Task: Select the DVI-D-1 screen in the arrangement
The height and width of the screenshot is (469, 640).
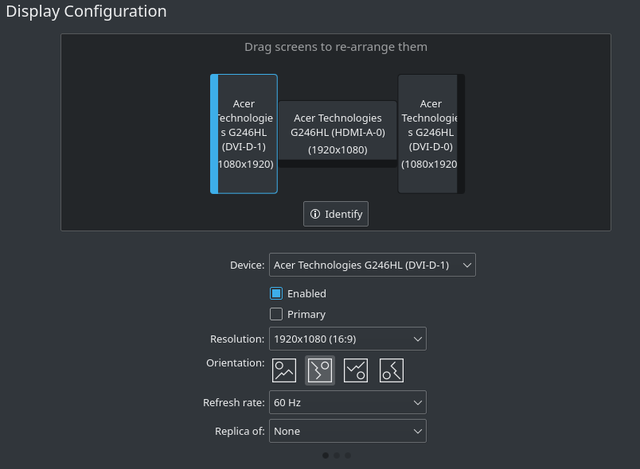Action: (244, 134)
